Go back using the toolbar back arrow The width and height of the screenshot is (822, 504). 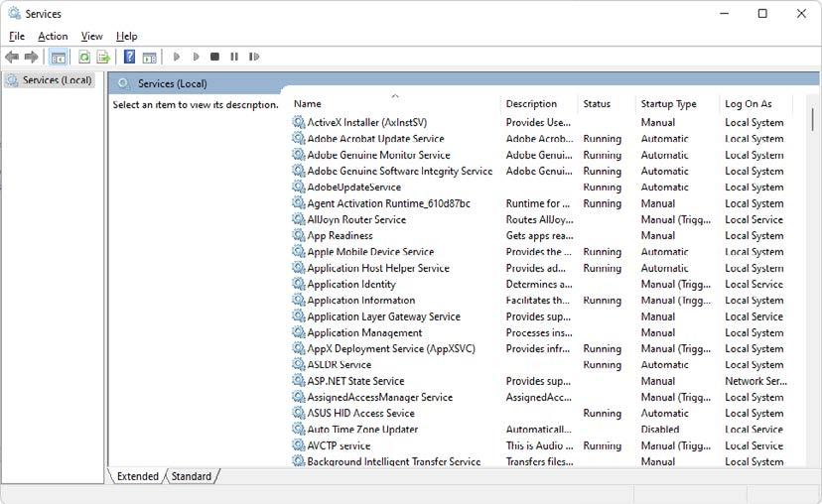click(x=12, y=57)
